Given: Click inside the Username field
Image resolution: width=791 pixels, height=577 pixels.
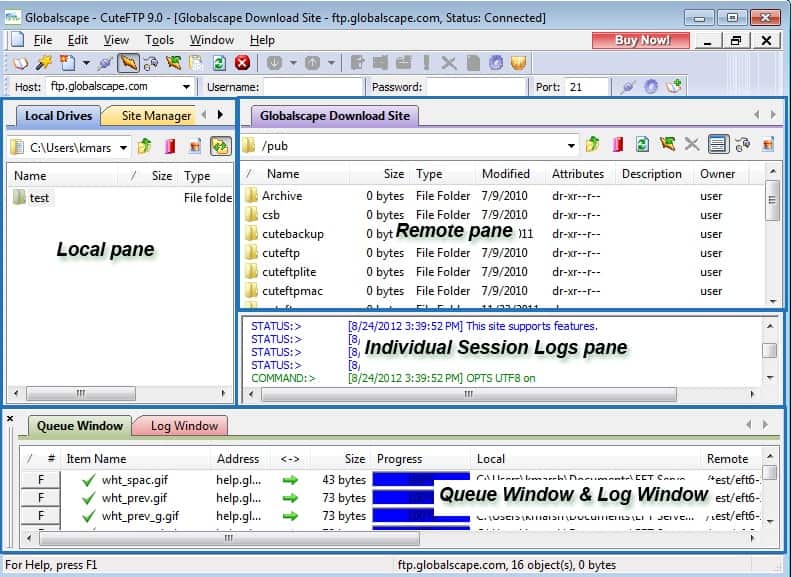Looking at the screenshot, I should click(313, 87).
